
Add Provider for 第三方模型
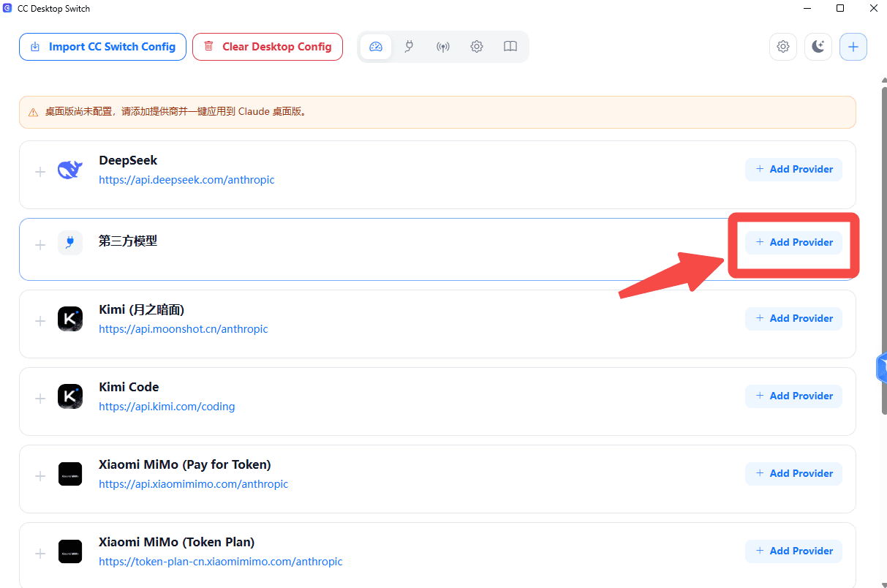tap(794, 242)
